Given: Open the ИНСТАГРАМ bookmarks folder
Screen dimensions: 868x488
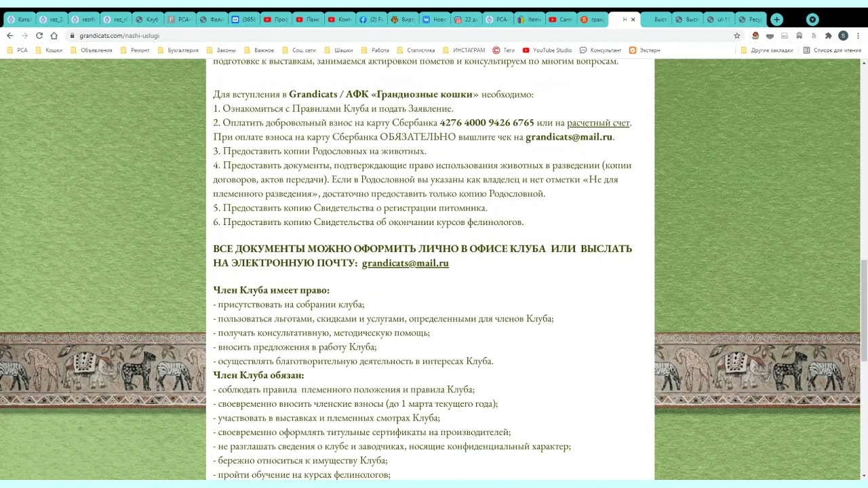Looking at the screenshot, I should click(x=464, y=50).
